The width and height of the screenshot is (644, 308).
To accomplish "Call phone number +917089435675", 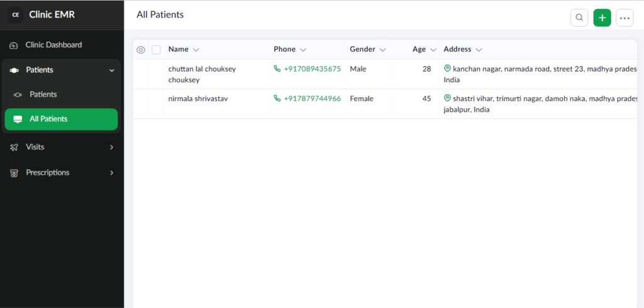I will (312, 69).
